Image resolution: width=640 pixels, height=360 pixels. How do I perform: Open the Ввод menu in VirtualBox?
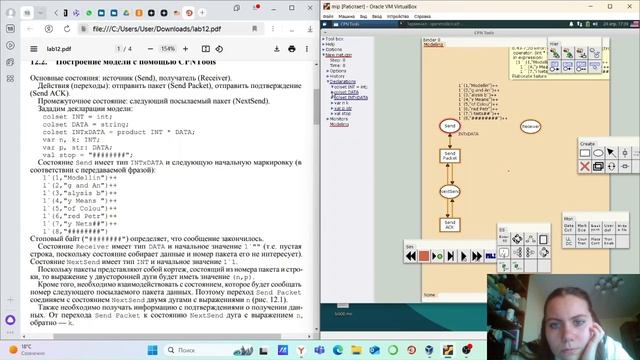377,17
